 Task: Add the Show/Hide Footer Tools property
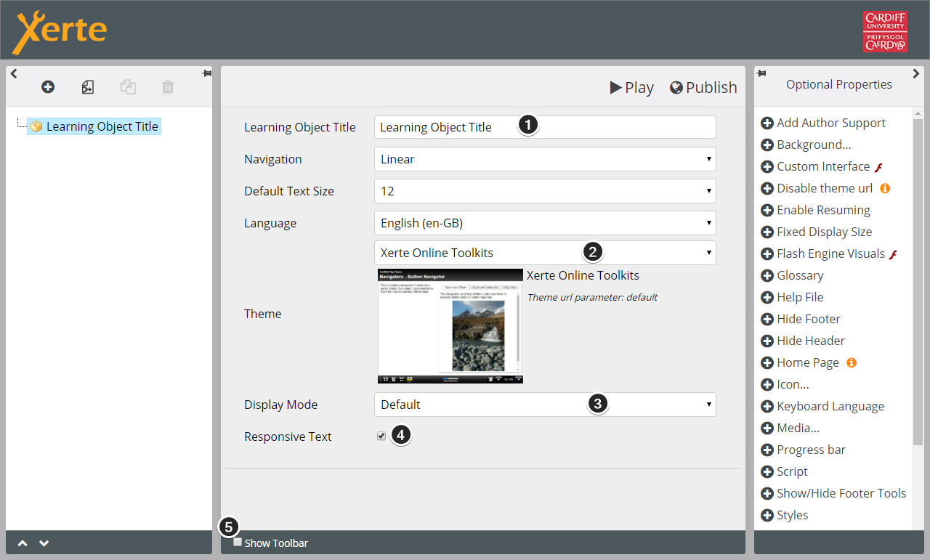point(833,493)
